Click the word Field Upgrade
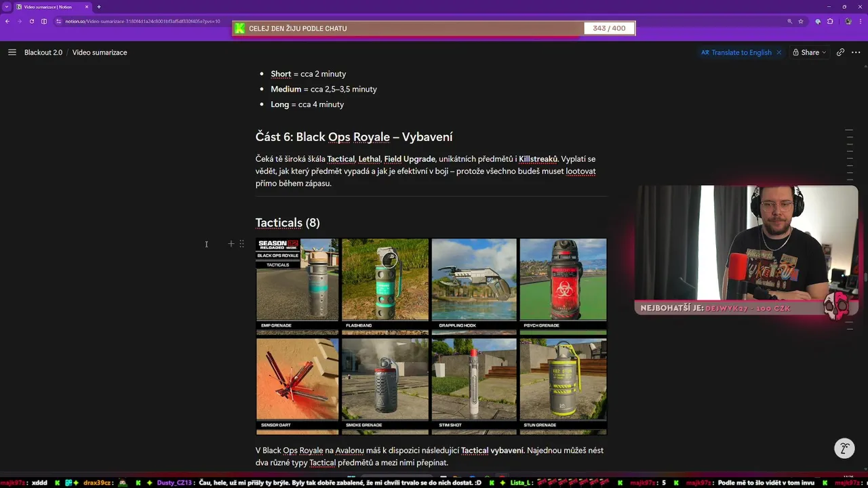This screenshot has height=488, width=868. pos(410,159)
